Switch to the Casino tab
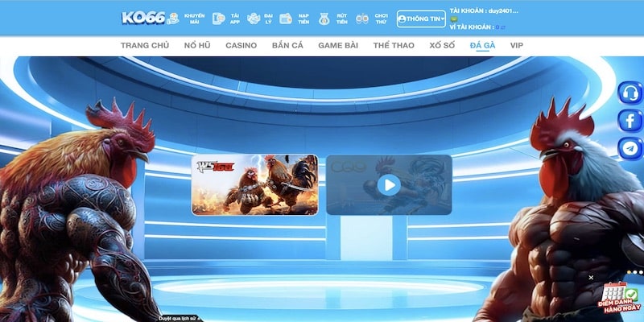The image size is (644, 322). (241, 46)
